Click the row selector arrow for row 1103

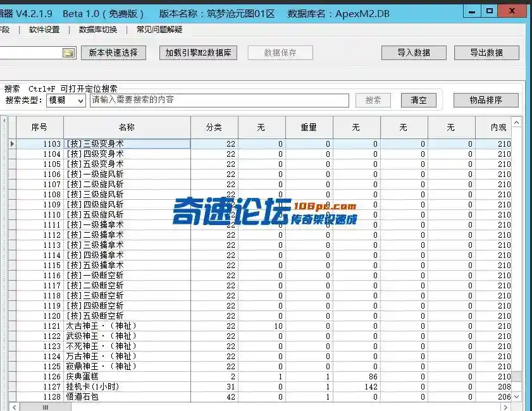point(12,144)
